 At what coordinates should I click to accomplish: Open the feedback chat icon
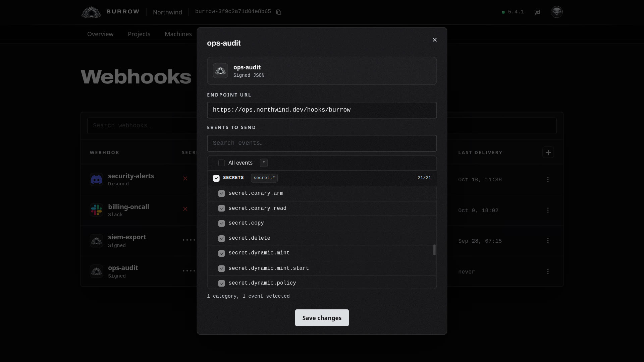(537, 12)
